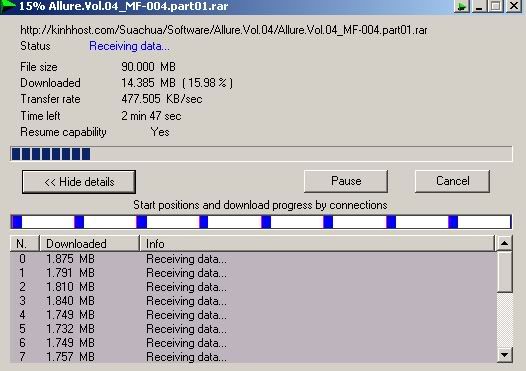
Task: Click the resume capability value Yes
Action: (160, 132)
